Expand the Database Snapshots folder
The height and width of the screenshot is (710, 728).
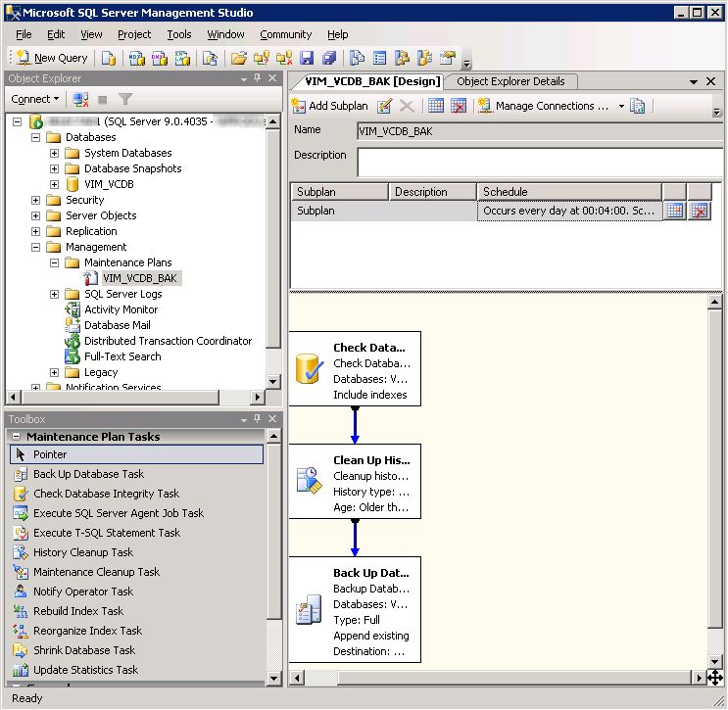tap(54, 168)
